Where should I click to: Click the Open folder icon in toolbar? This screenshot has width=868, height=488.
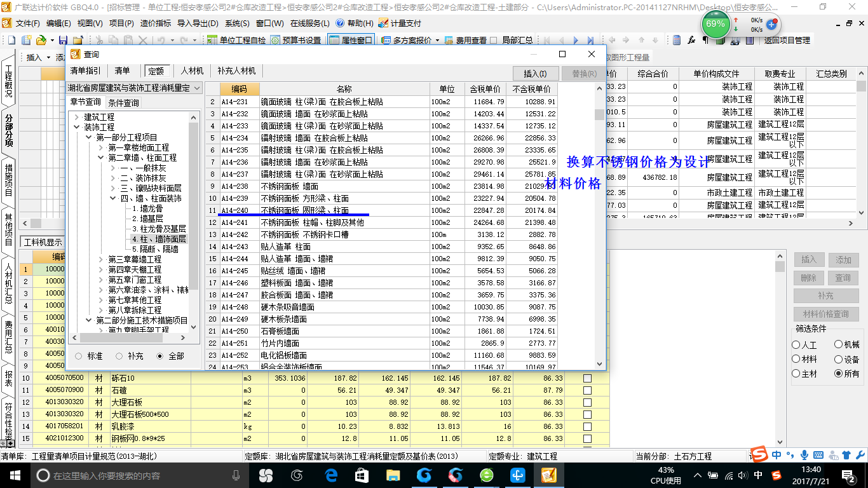click(41, 40)
